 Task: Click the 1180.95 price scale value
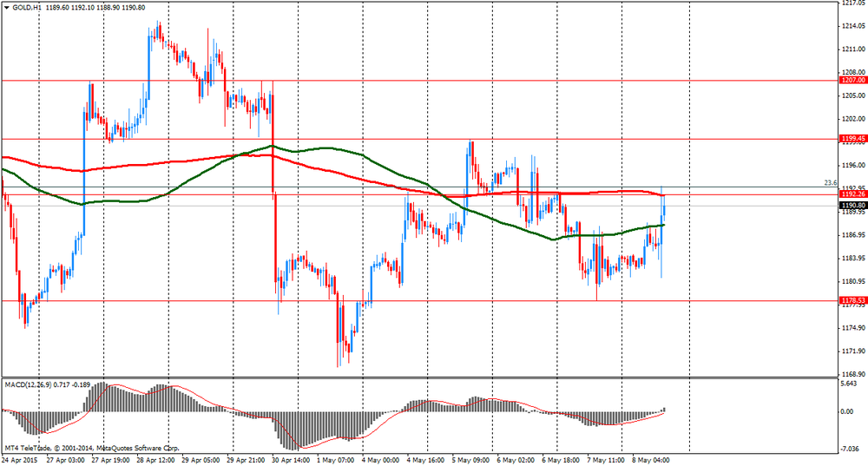click(x=853, y=281)
